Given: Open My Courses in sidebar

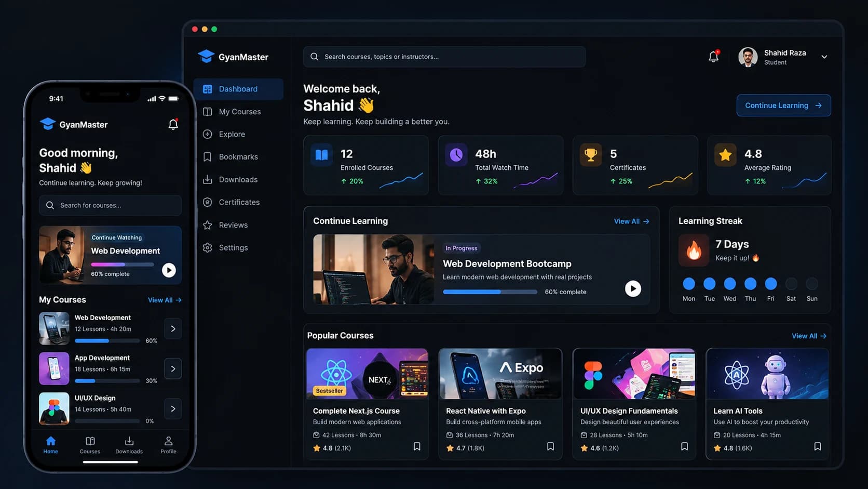Looking at the screenshot, I should (x=239, y=112).
